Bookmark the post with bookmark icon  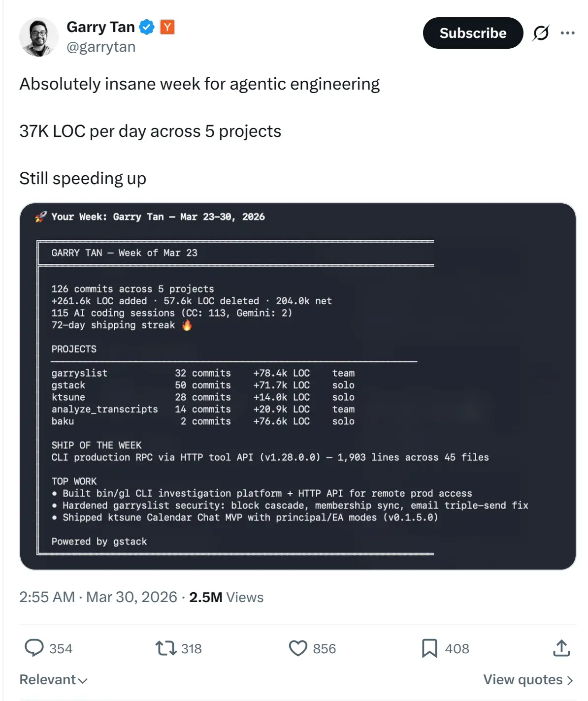(x=429, y=648)
